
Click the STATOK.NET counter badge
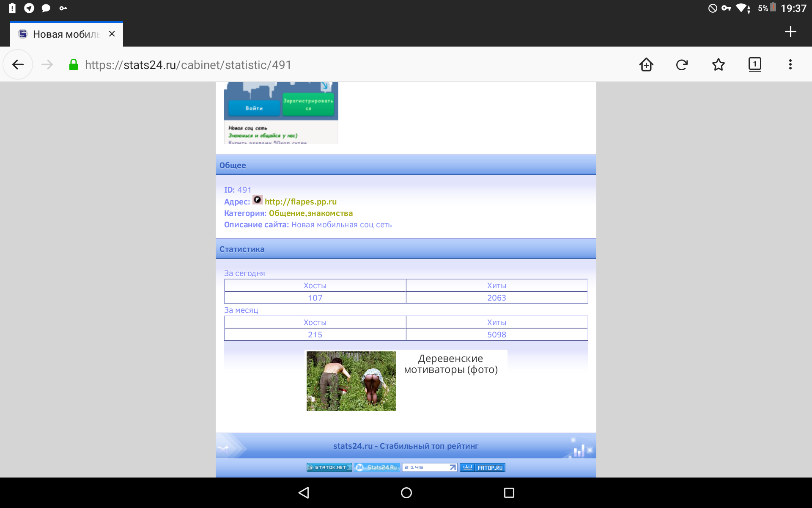point(329,467)
